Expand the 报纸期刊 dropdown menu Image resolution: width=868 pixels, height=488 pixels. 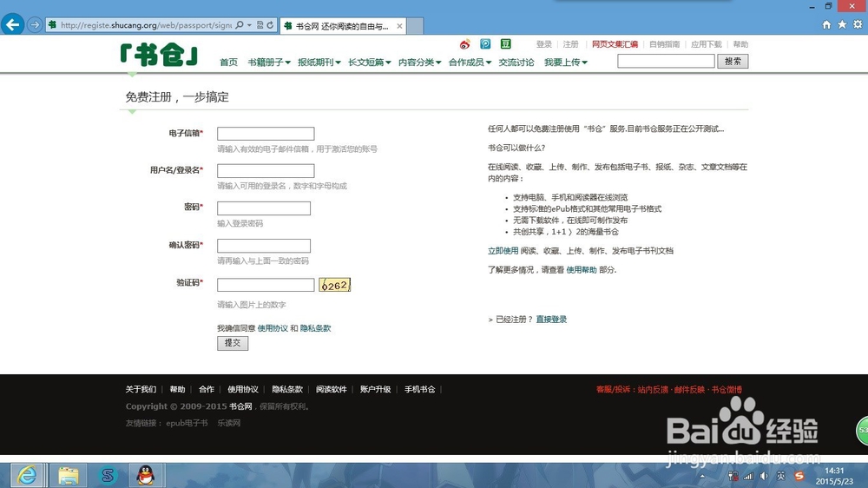point(319,62)
